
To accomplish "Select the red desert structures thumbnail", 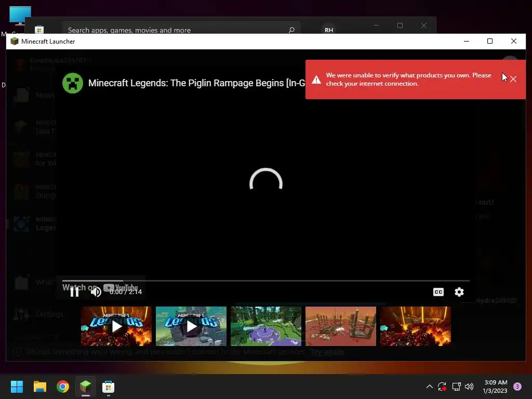I will click(341, 326).
